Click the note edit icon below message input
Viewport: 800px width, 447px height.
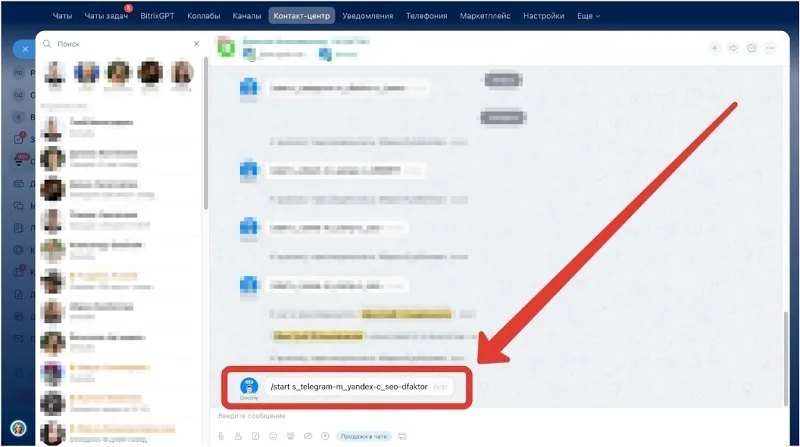[256, 436]
